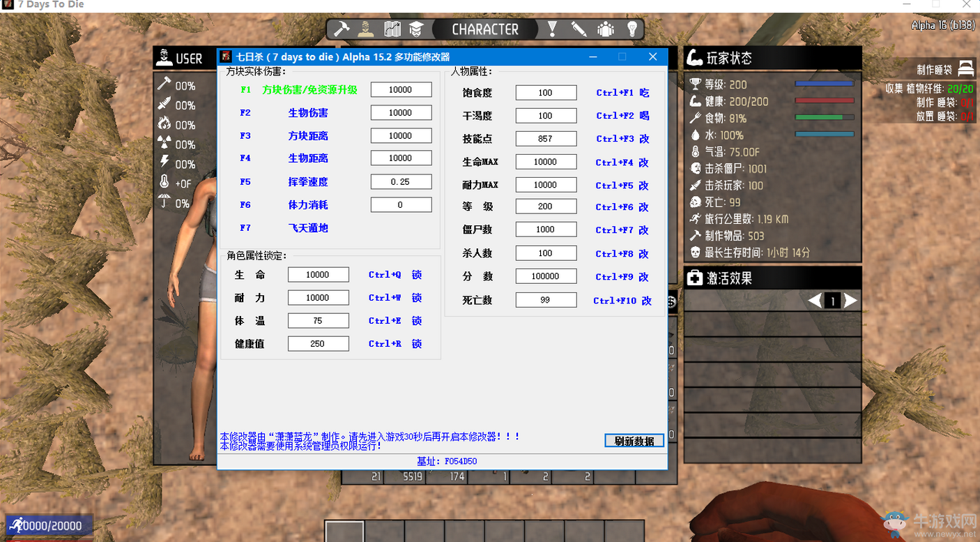Click the Ctrl+F2 喝 hotkey label
Screen dimensions: 980x542
(622, 116)
